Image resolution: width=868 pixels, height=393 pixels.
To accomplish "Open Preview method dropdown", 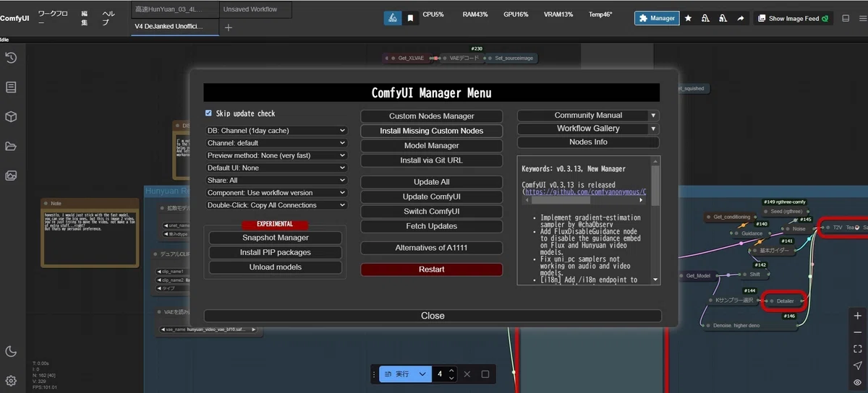I will (x=276, y=155).
